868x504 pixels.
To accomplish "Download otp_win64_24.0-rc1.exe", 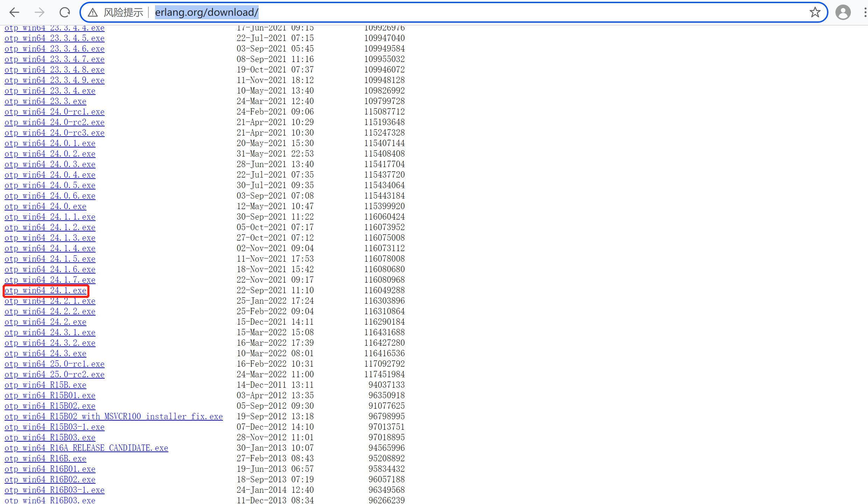I will tap(55, 112).
